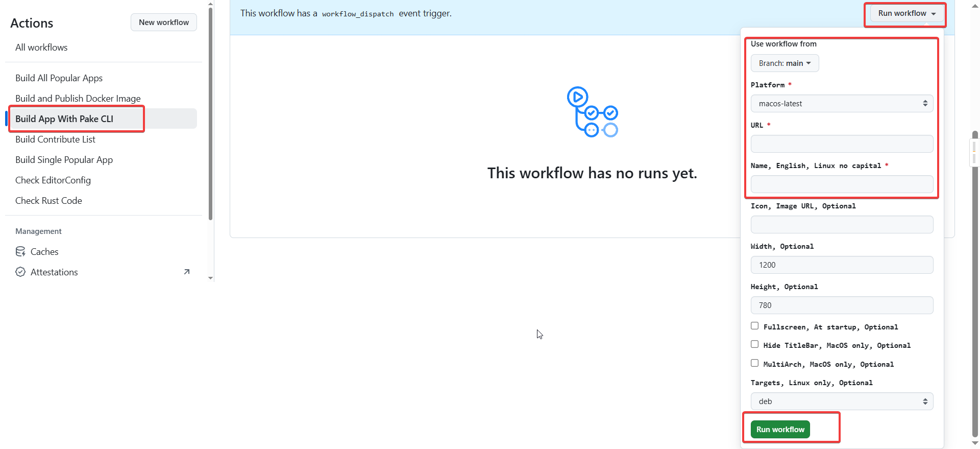Click the New workflow button
This screenshot has width=980, height=449.
pyautogui.click(x=164, y=22)
